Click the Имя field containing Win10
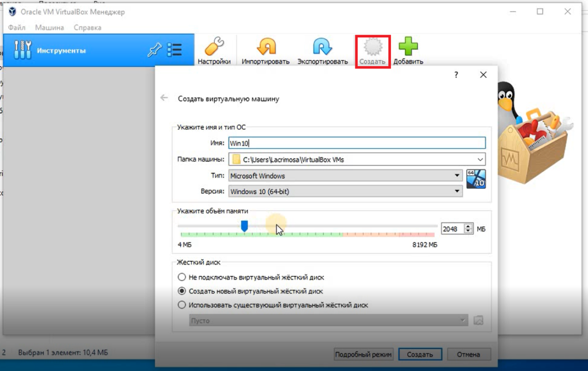Viewport: 588px width, 371px height. pos(357,143)
